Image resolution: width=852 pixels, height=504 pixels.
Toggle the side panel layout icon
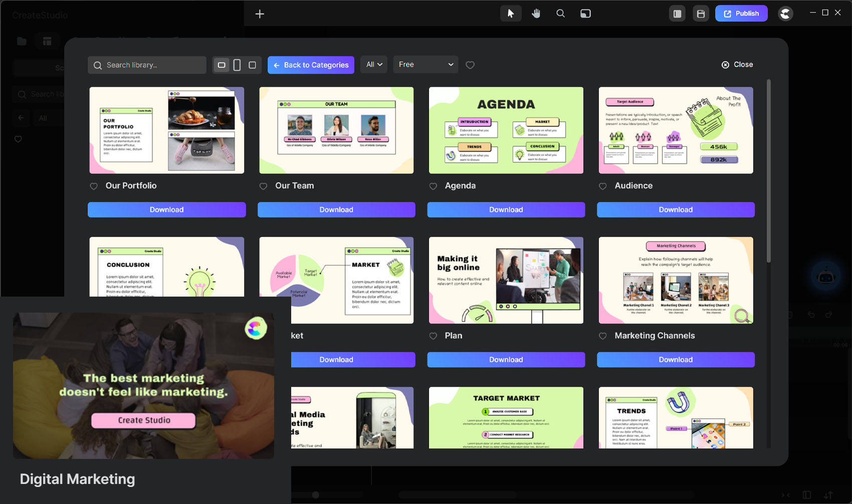coord(677,14)
